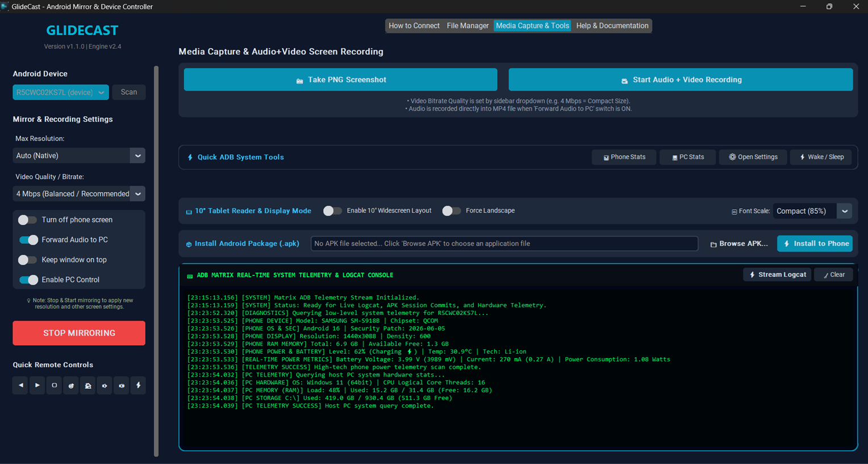
Task: Disable Forward Audio to PC switch
Action: [28, 240]
